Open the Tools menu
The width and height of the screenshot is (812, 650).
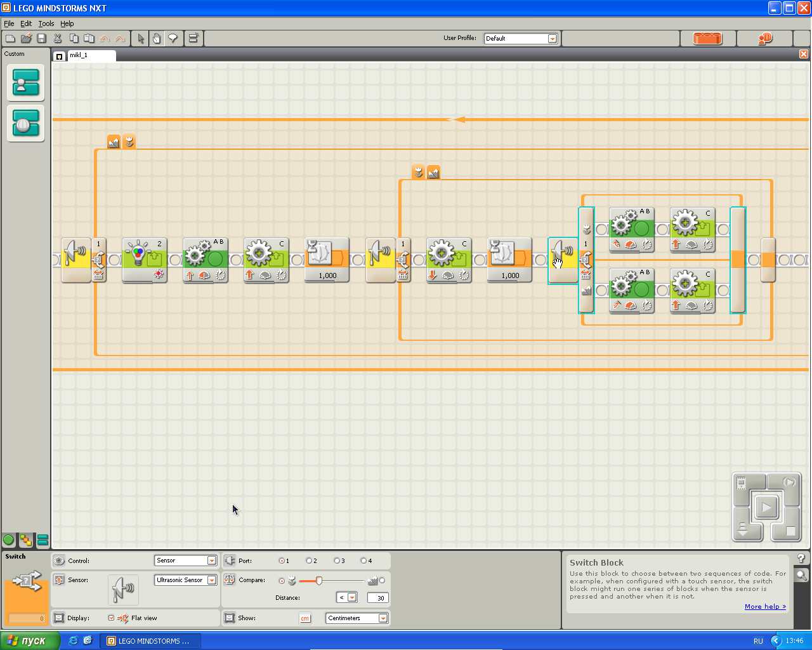pyautogui.click(x=46, y=23)
